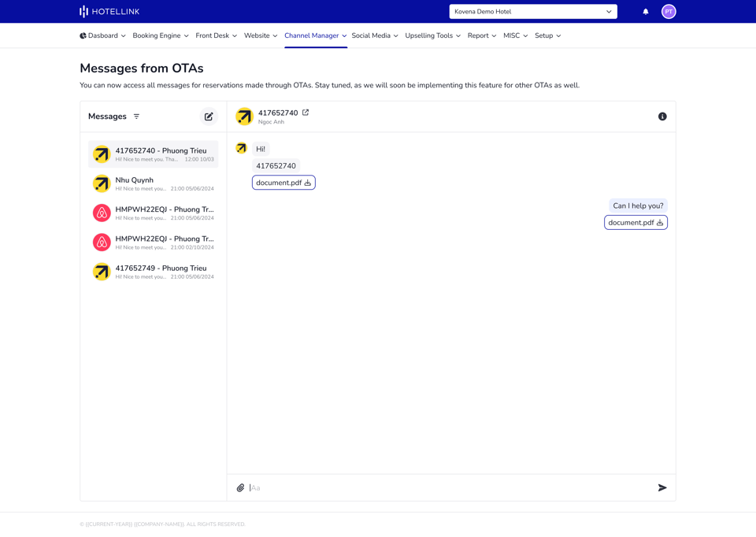The width and height of the screenshot is (756, 537).
Task: Click the Ngoc Anh guest name
Action: tap(271, 122)
